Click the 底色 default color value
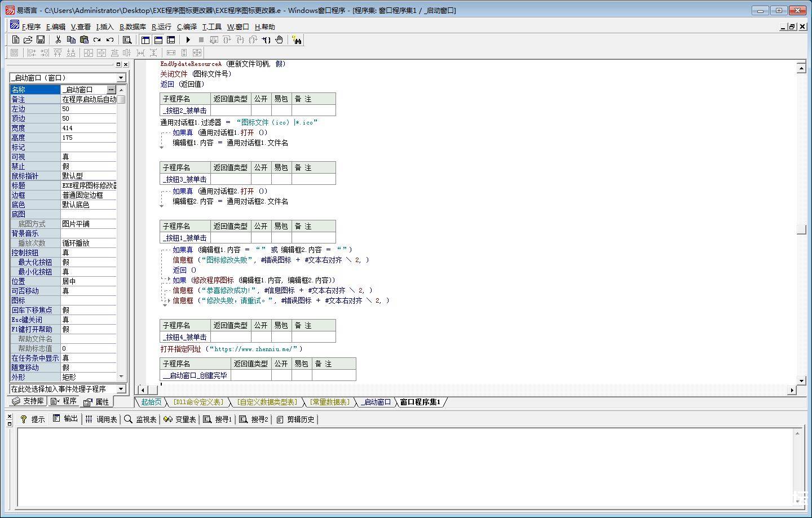 point(87,204)
